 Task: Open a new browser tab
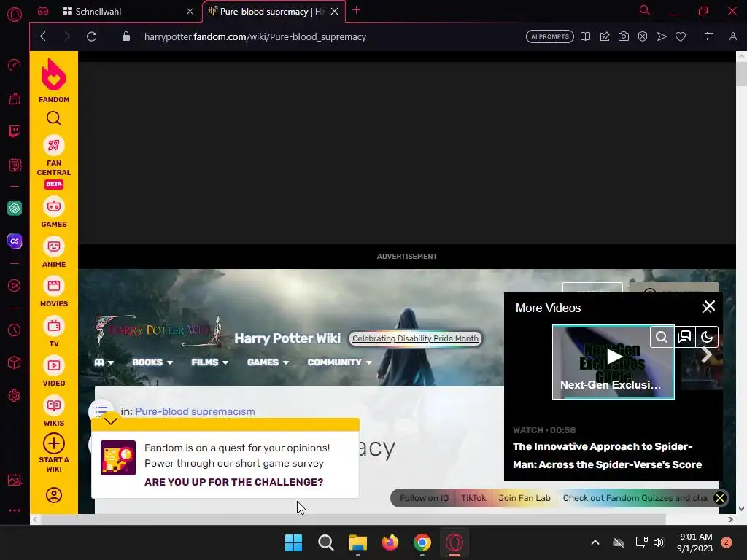click(x=356, y=10)
